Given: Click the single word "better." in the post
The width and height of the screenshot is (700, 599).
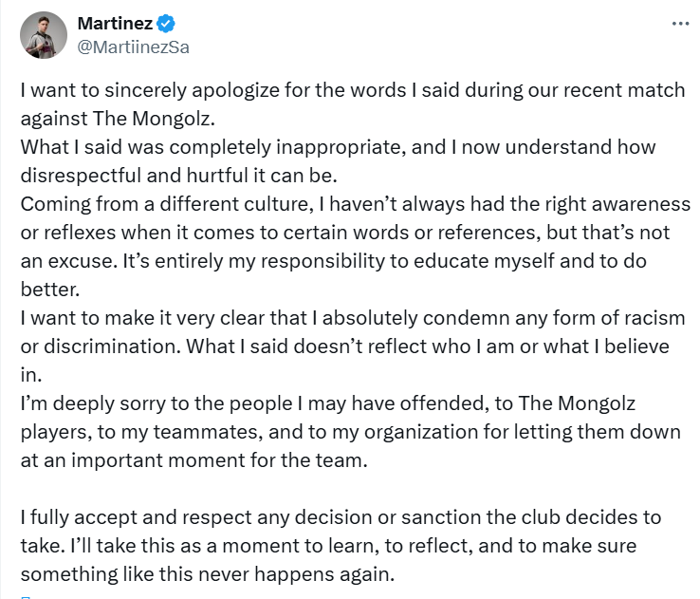Looking at the screenshot, I should click(49, 289).
